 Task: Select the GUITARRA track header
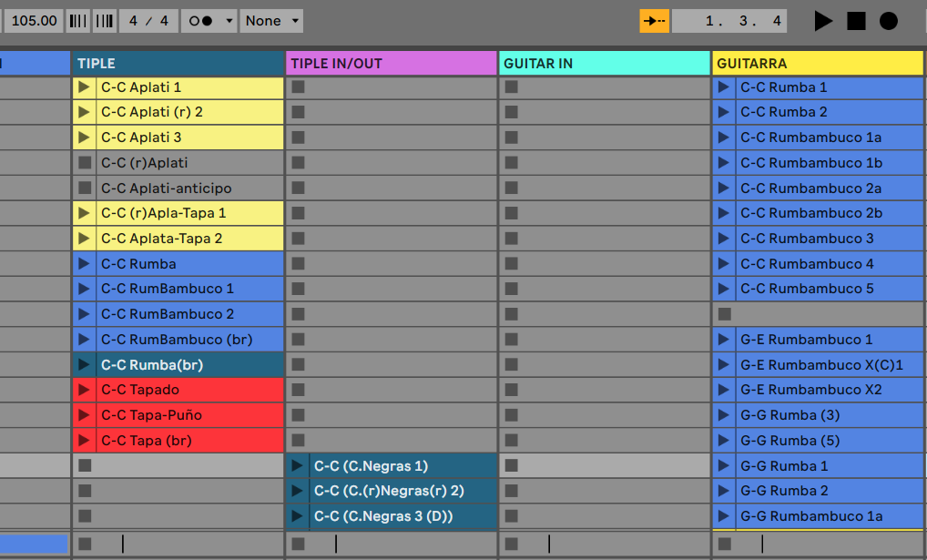point(818,64)
